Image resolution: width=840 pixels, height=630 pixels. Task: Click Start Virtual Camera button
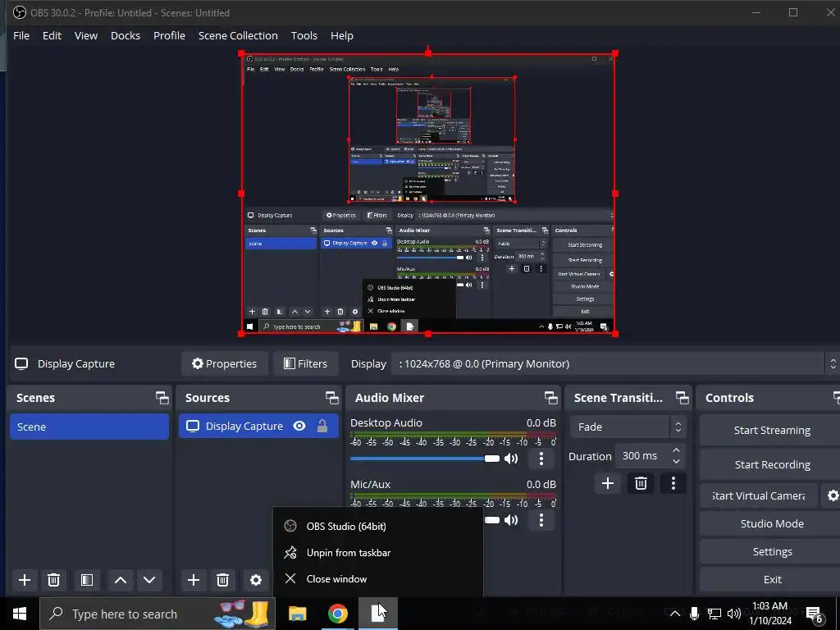pyautogui.click(x=759, y=495)
